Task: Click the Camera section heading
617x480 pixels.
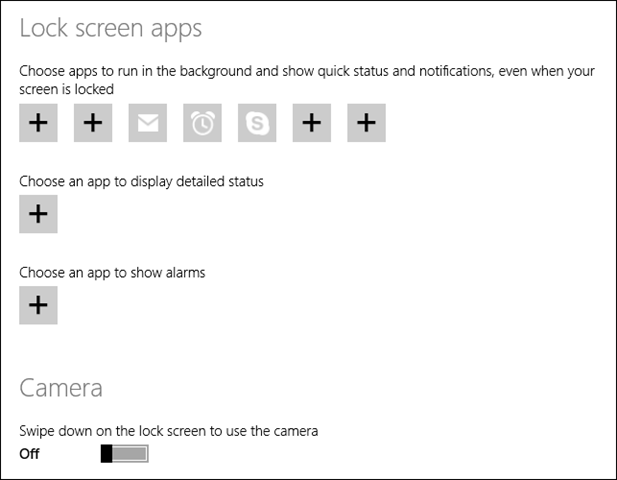Action: (x=61, y=388)
